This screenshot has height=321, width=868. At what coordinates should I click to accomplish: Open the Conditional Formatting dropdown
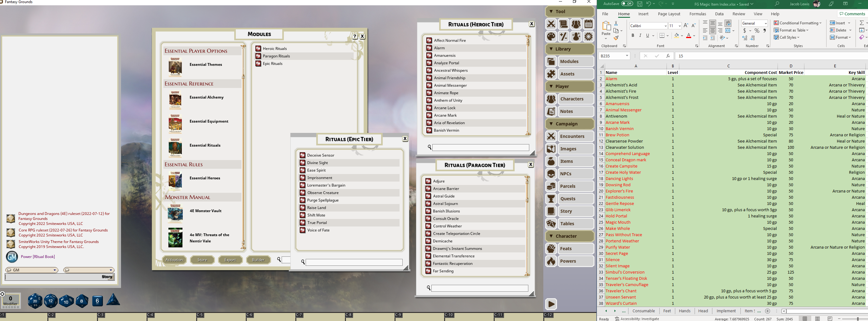[x=797, y=23]
